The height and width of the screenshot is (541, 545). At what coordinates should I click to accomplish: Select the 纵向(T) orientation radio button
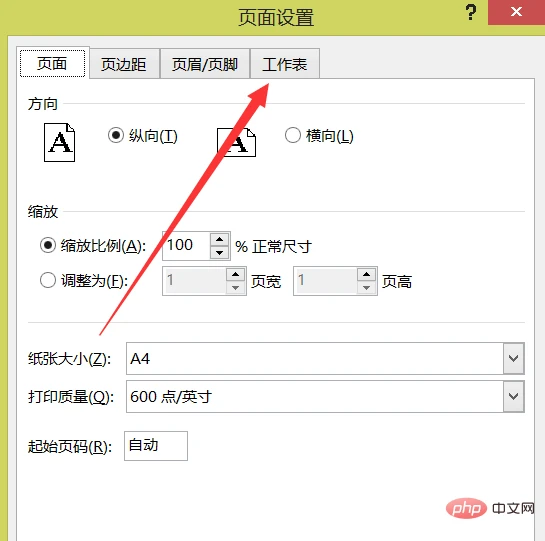(116, 135)
